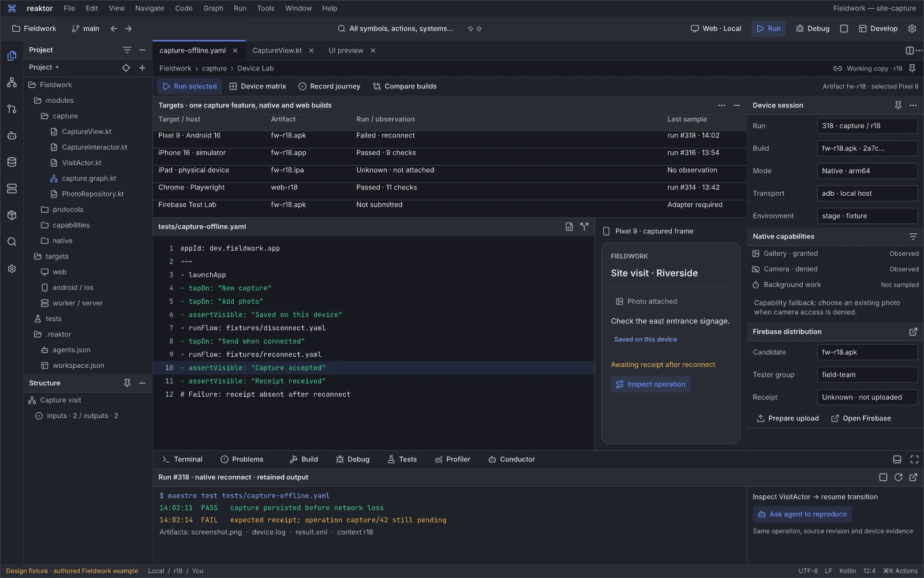Viewport: 924px width, 578px height.
Task: Collapse the Targets table section
Action: point(736,105)
